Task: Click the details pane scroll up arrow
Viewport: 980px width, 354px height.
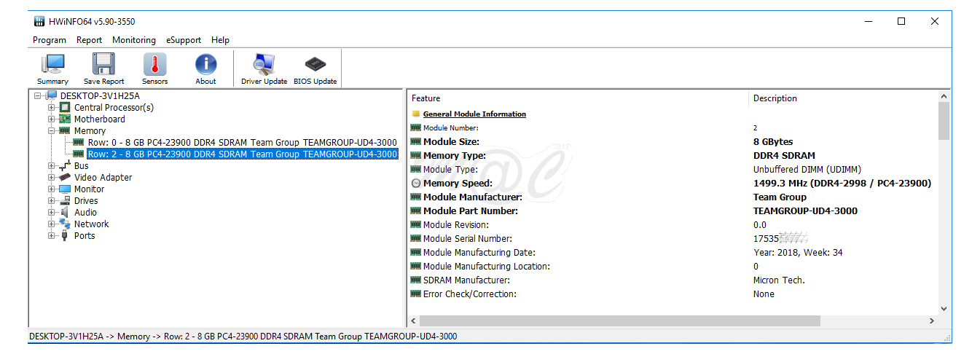Action: [x=944, y=96]
